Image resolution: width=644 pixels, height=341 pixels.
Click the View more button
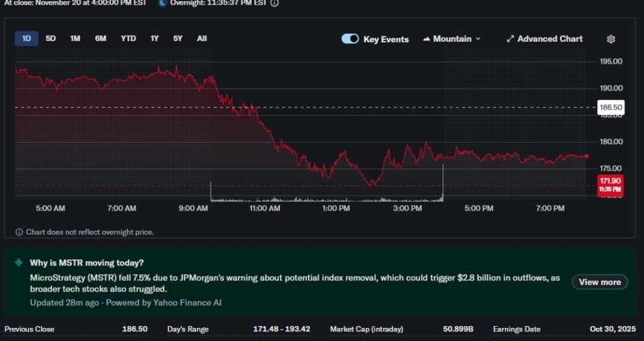(599, 282)
